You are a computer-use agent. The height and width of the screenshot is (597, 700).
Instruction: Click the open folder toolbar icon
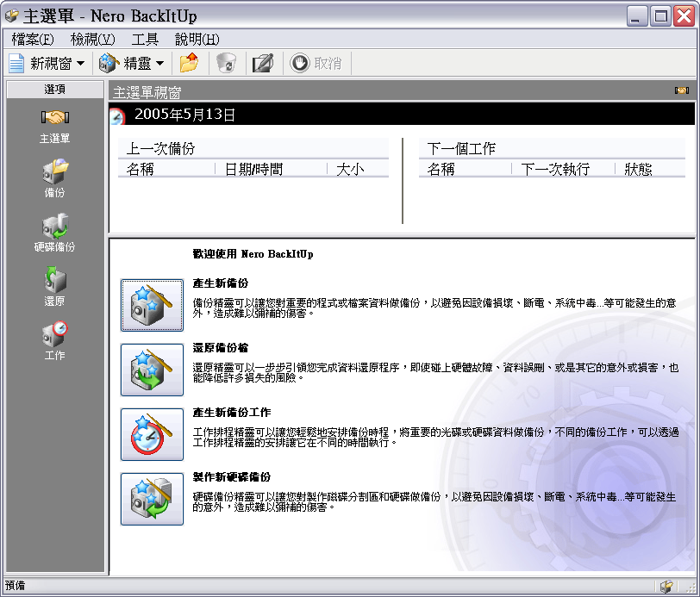(190, 63)
